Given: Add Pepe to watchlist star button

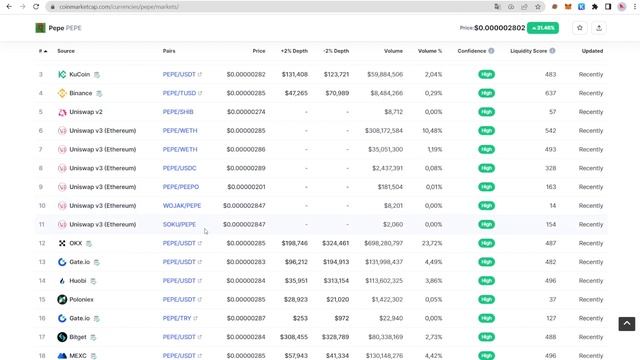Looking at the screenshot, I should pos(580,28).
